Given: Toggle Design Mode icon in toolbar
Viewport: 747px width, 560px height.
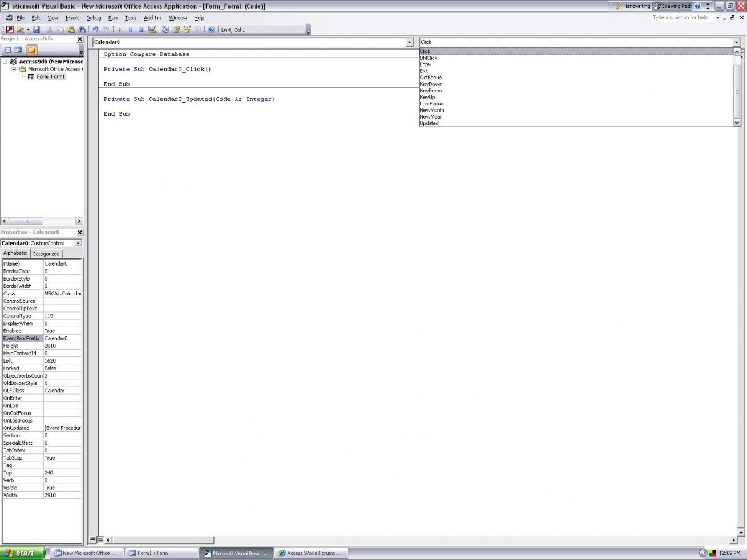Looking at the screenshot, I should 152,30.
